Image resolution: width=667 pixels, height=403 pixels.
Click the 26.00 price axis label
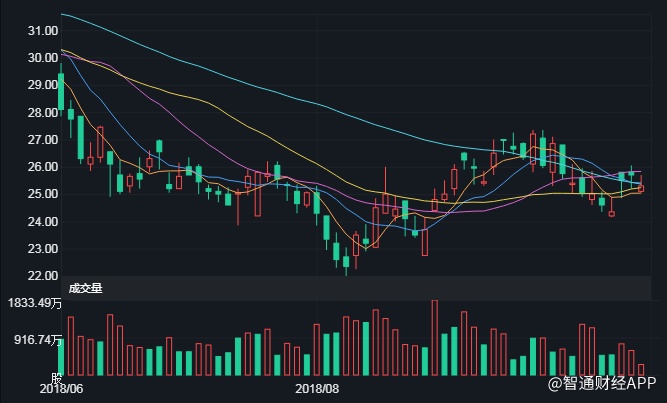[42, 167]
